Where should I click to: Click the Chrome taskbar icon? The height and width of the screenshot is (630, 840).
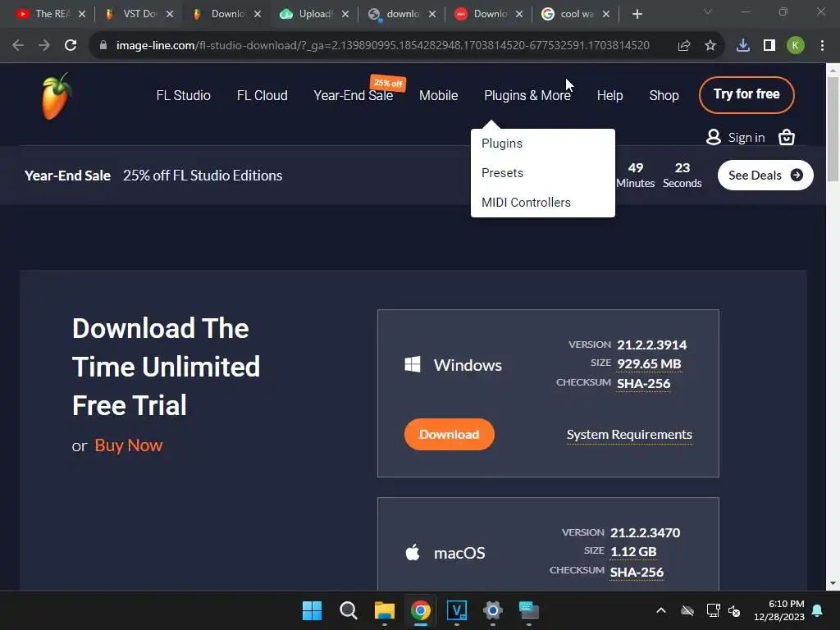pos(421,610)
